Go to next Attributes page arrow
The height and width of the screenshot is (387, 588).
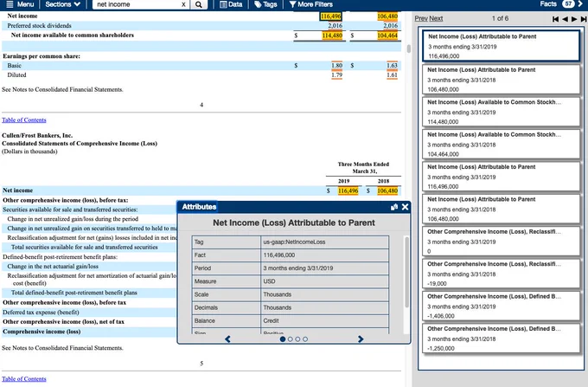click(x=361, y=339)
